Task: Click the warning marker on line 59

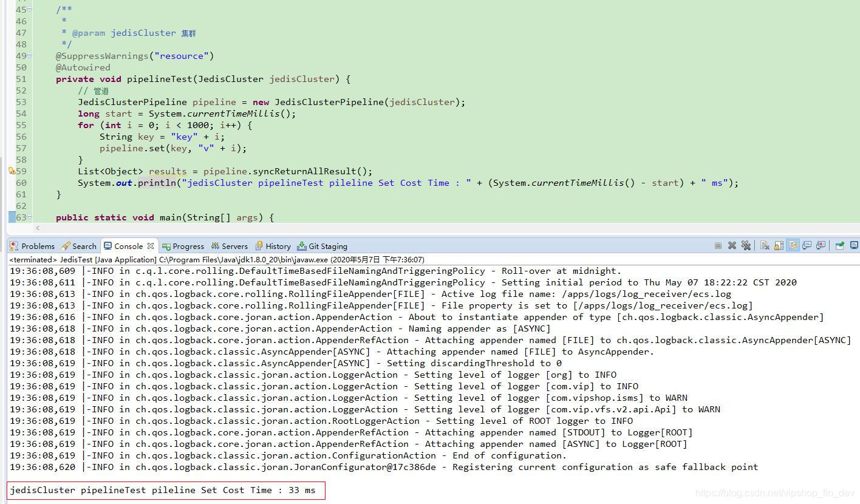Action: pos(12,171)
